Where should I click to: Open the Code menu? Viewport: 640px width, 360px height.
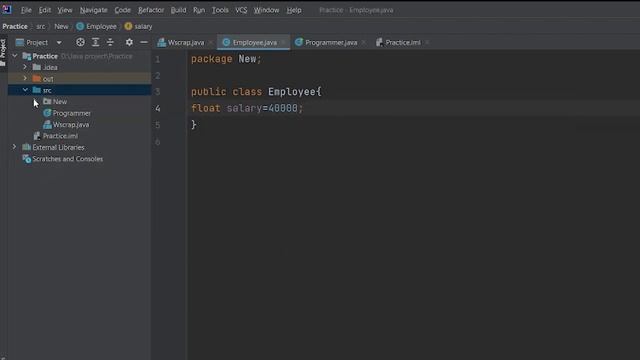(122, 10)
